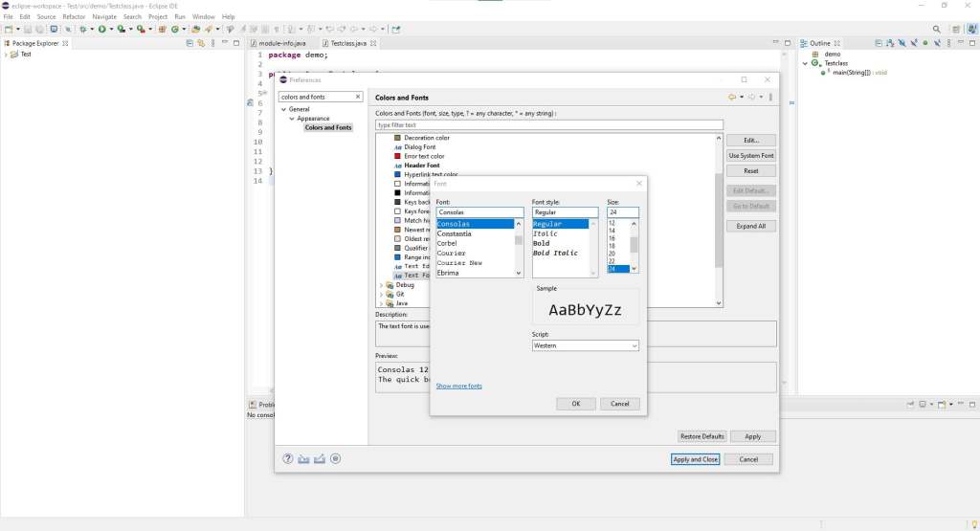Select size 16 in the size list

click(612, 238)
